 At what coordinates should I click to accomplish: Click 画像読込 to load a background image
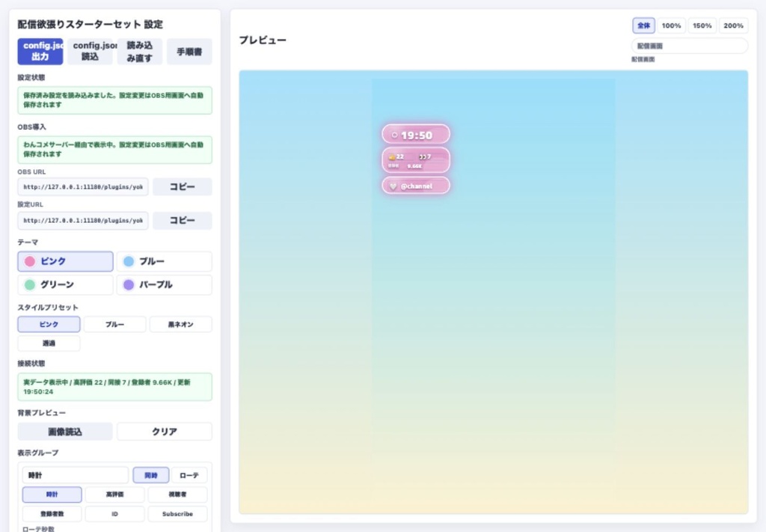pos(65,432)
